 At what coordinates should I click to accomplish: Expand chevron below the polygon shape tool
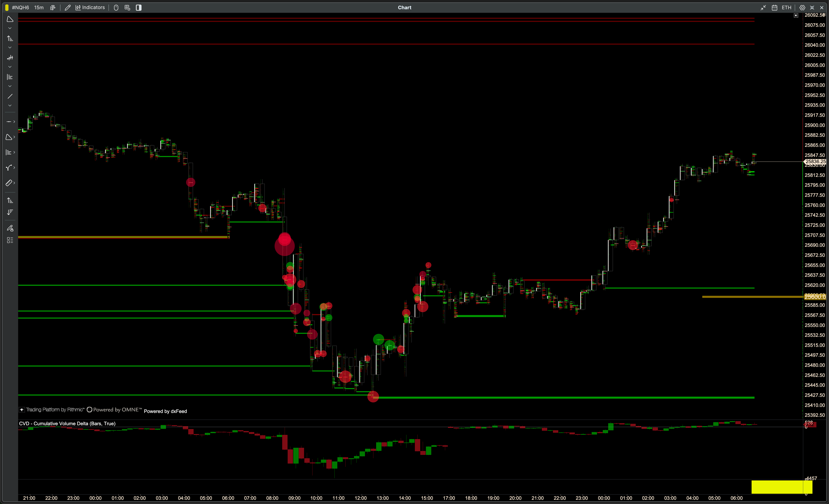pos(10,28)
